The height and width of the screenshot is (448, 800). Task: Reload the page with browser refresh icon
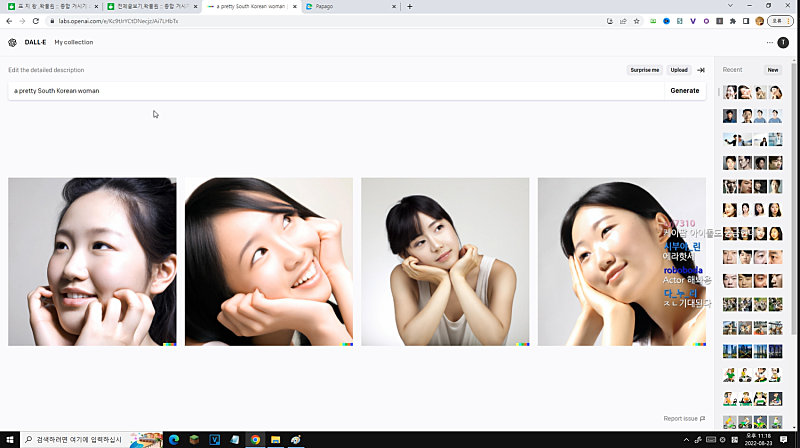(x=36, y=21)
